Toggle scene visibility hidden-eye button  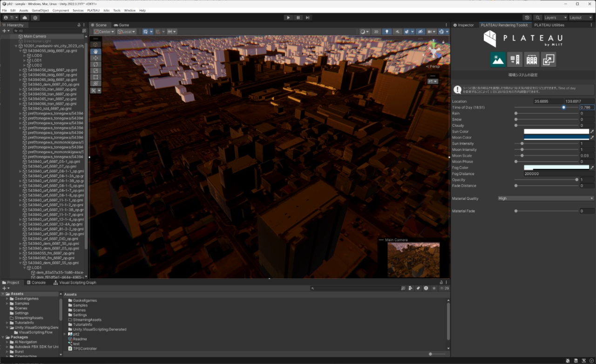click(420, 32)
